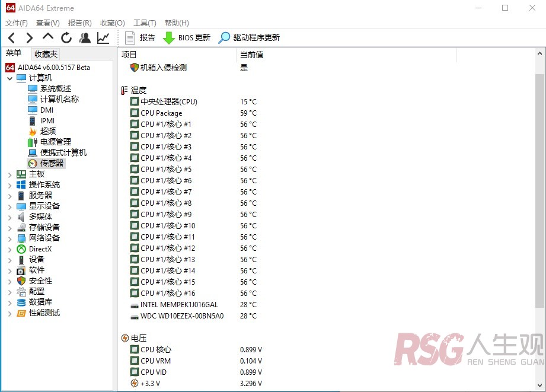
Task: Click the 安全性 shield icon in tree
Action: click(21, 281)
